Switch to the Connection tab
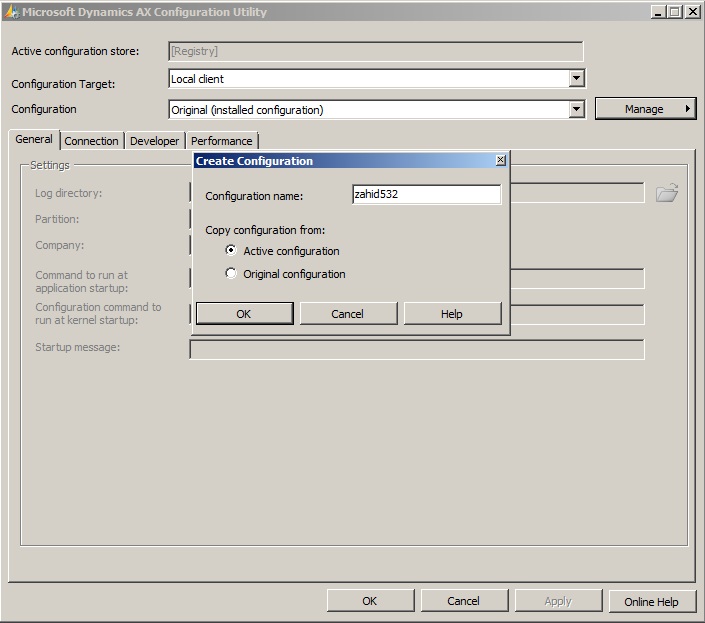Image resolution: width=705 pixels, height=623 pixels. (x=91, y=141)
